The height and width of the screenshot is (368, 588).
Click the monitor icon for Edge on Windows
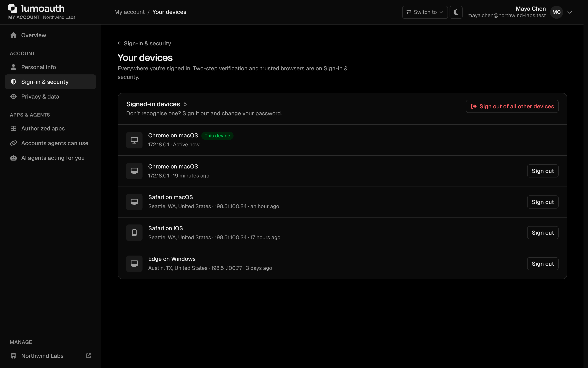coord(134,264)
